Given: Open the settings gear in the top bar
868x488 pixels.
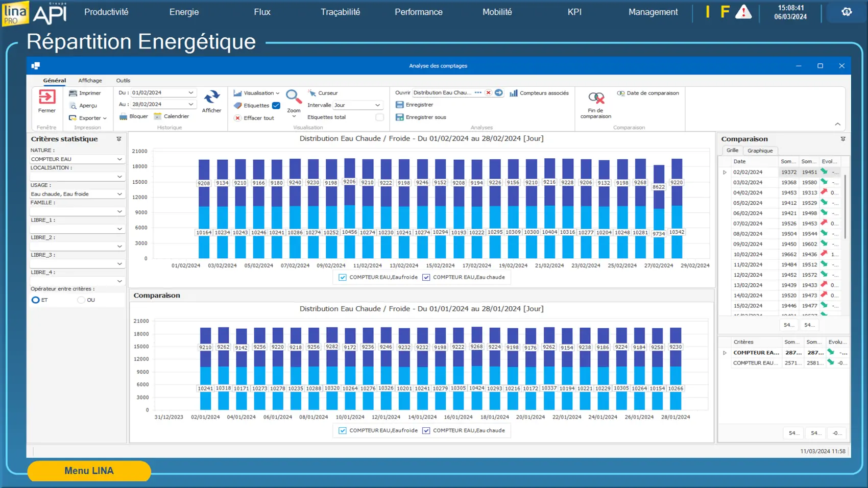Looking at the screenshot, I should [x=847, y=12].
